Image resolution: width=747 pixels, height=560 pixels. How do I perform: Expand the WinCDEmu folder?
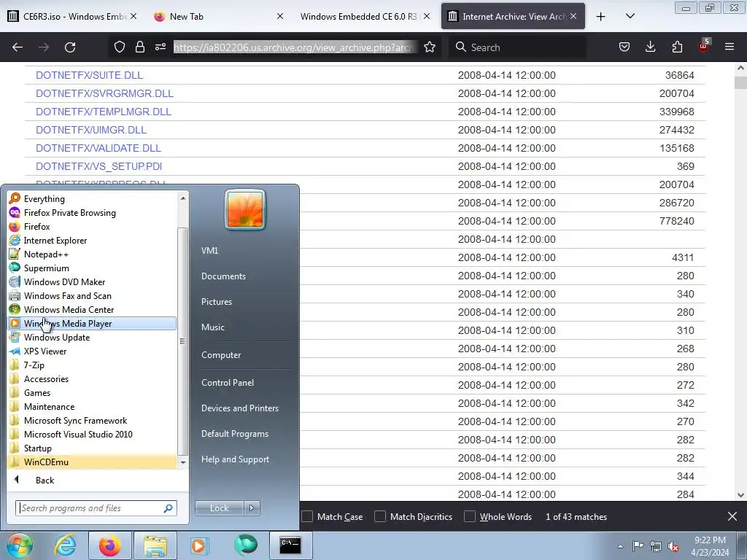click(93, 462)
